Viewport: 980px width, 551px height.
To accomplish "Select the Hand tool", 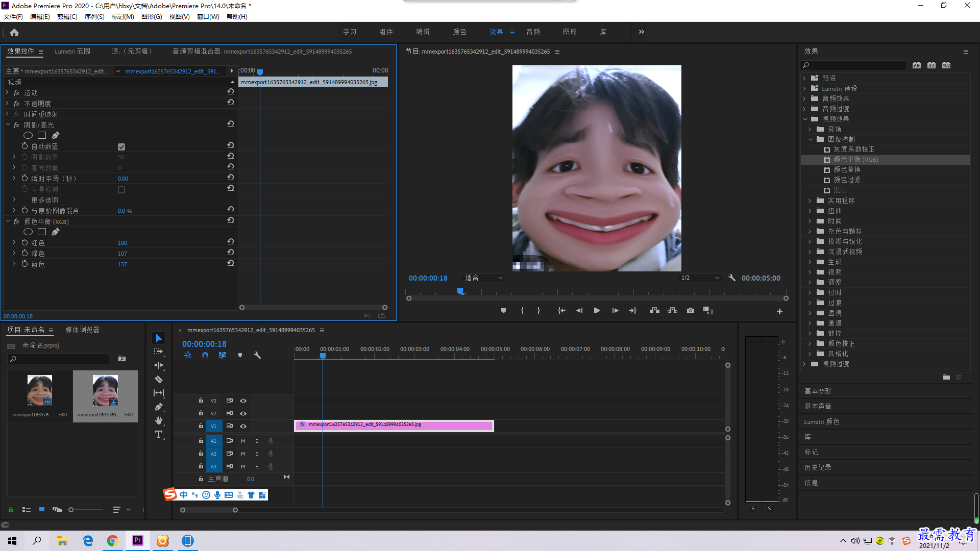I will point(159,420).
